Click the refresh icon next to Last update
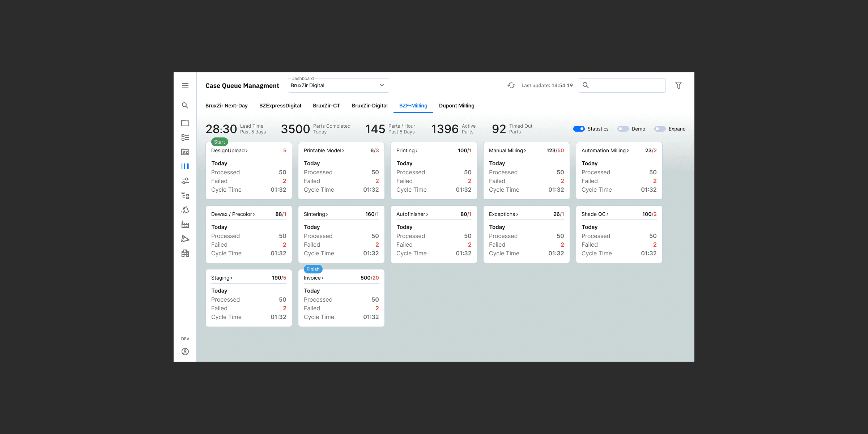The image size is (868, 434). (511, 85)
